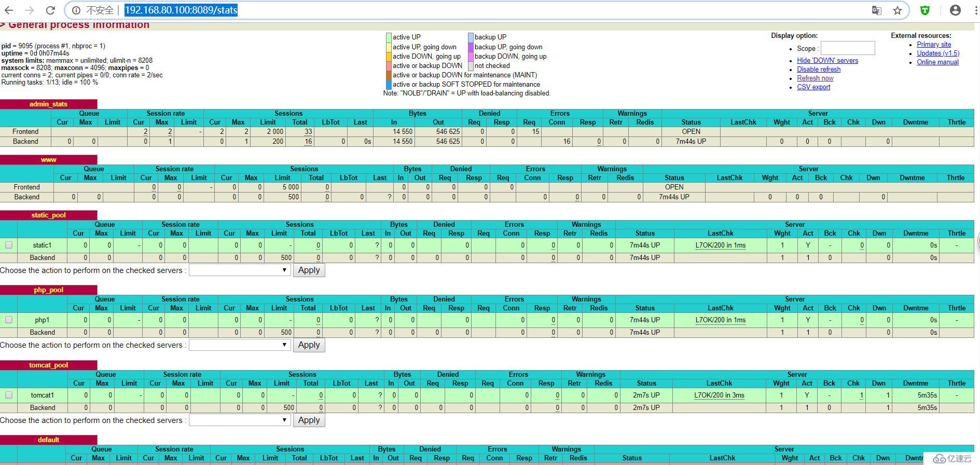Click the Scope input field
The height and width of the screenshot is (465, 980).
(x=848, y=48)
